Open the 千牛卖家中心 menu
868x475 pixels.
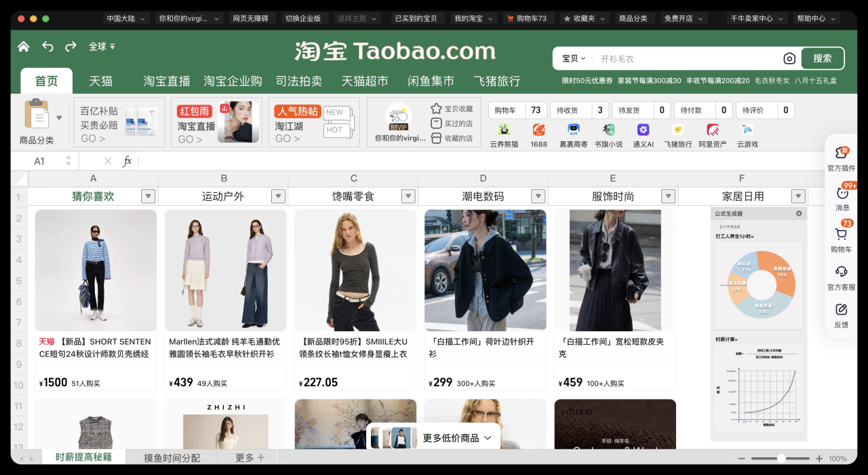pos(757,18)
